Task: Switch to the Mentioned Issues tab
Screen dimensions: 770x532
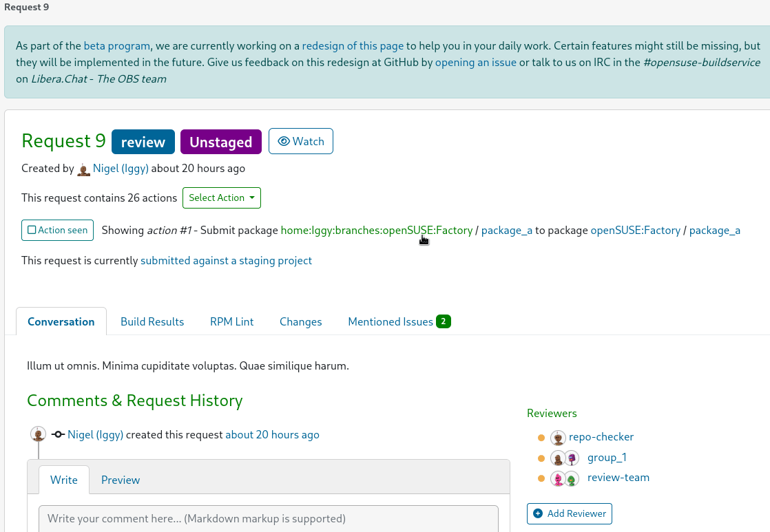Action: pos(391,321)
